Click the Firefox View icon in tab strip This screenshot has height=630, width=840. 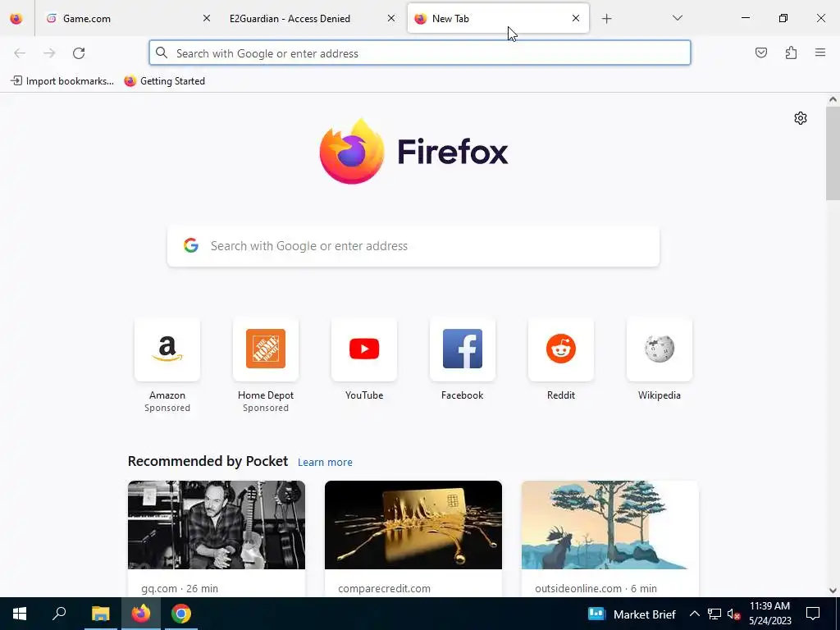click(16, 19)
